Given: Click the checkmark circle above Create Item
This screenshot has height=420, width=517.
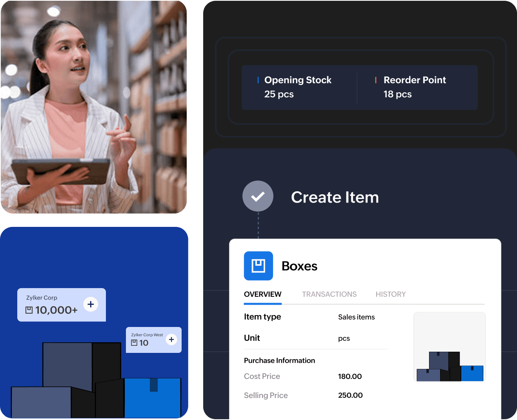Looking at the screenshot, I should tap(258, 196).
